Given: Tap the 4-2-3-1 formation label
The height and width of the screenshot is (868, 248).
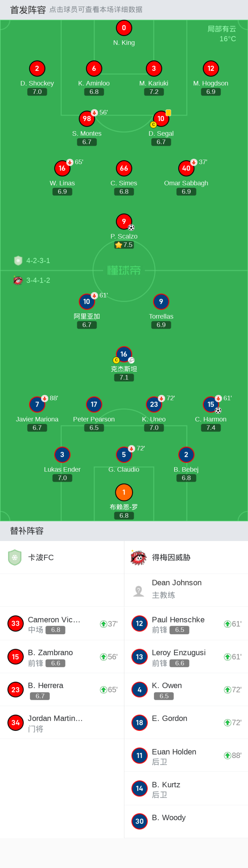Looking at the screenshot, I should (38, 261).
